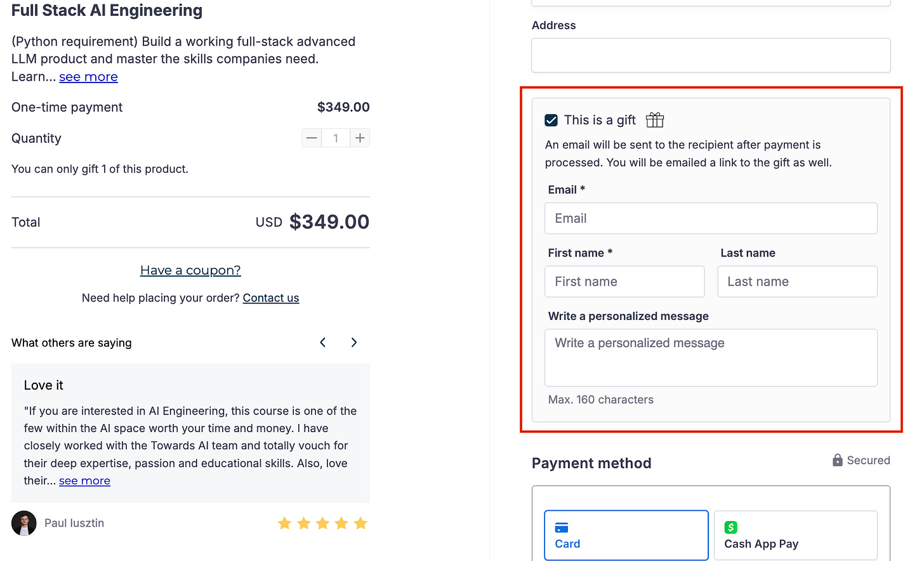Decrease quantity with minus button
This screenshot has width=924, height=561.
(312, 138)
